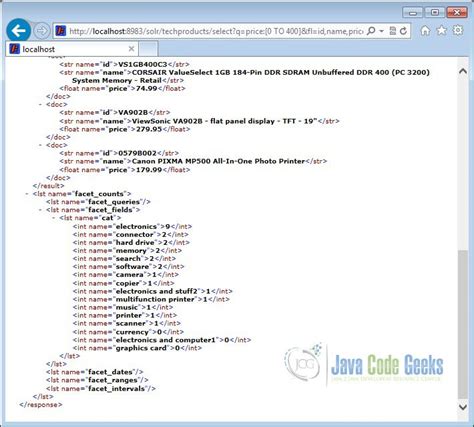
Task: Select the localhost tab
Action: coord(72,49)
